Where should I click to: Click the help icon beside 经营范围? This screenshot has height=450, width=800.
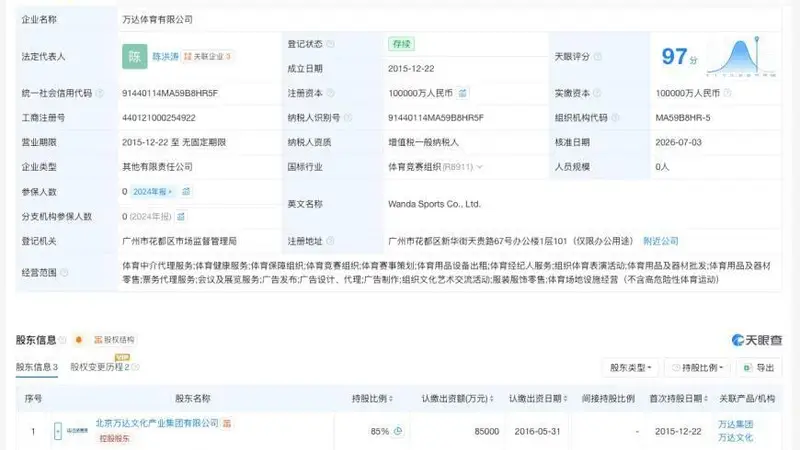click(x=64, y=273)
